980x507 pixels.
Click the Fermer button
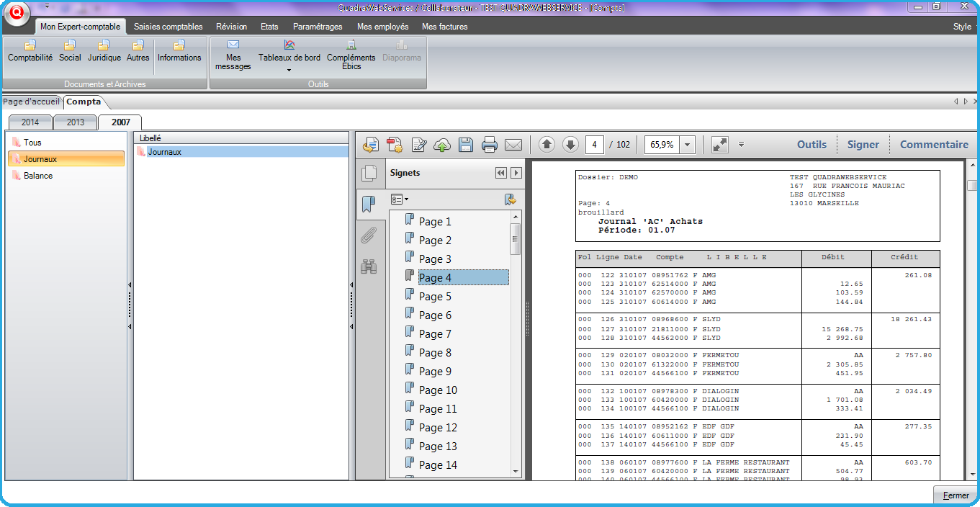pos(956,495)
